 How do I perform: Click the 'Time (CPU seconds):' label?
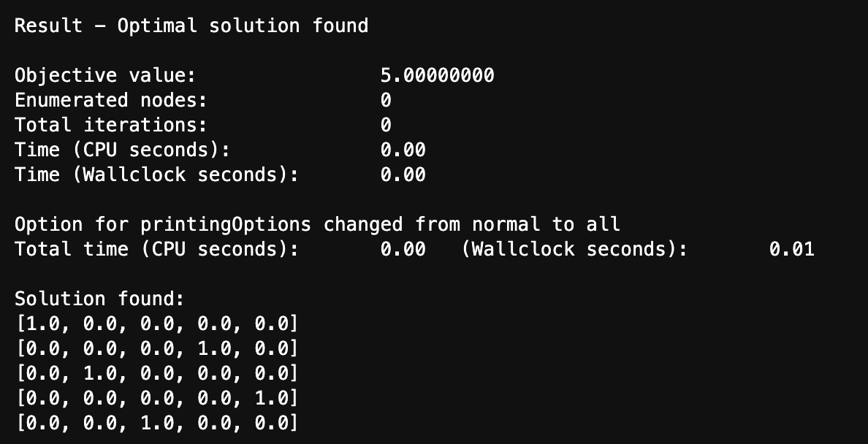click(x=123, y=150)
